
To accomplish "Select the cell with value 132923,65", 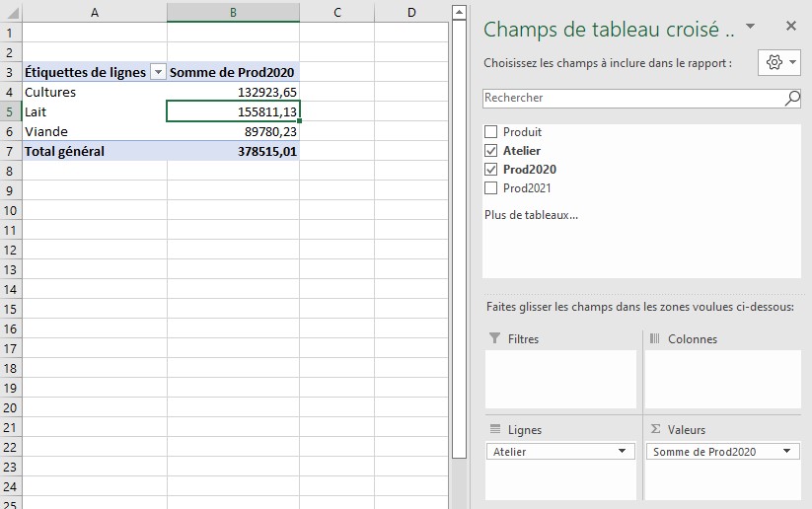I will click(x=233, y=92).
